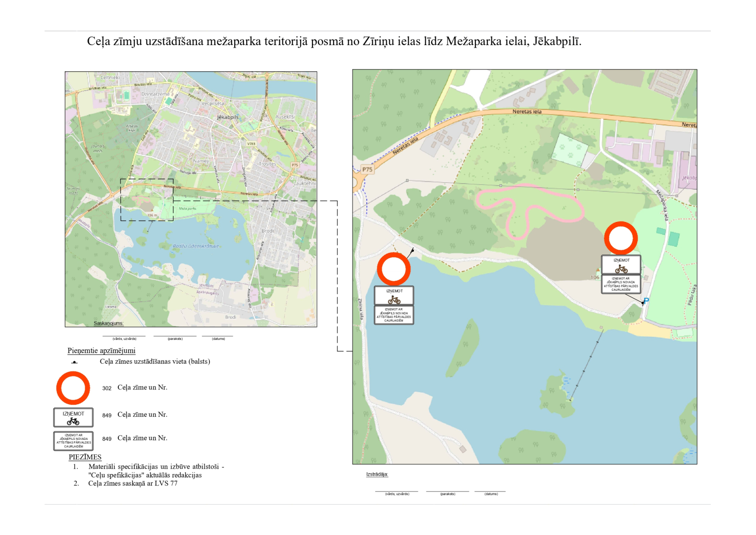Click the P75 road shield on detail map
This screenshot has width=756, height=535.
[x=367, y=169]
